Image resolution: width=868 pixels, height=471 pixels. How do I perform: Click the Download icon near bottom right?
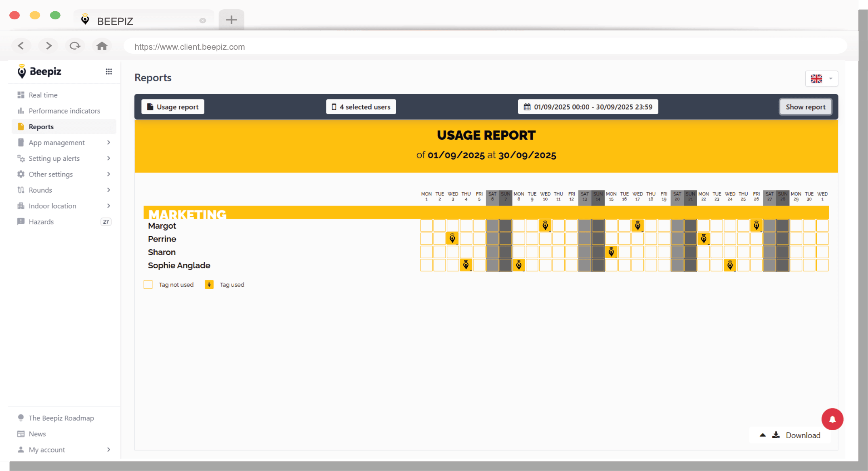pyautogui.click(x=776, y=435)
